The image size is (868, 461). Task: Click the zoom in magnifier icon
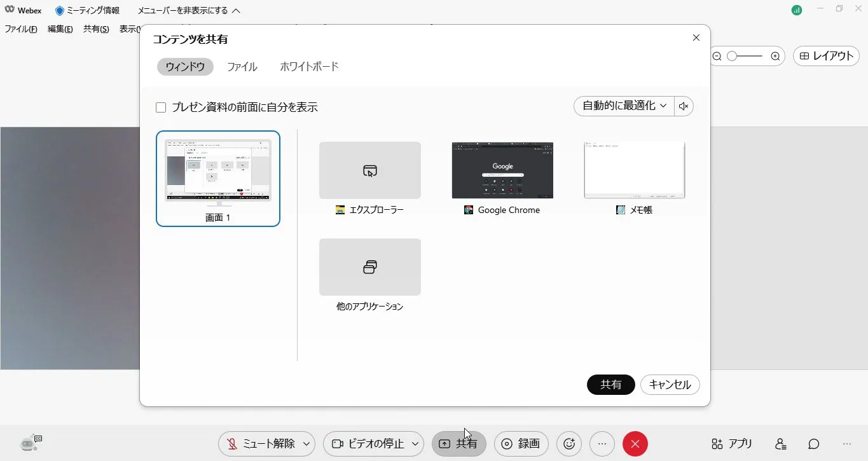pyautogui.click(x=775, y=56)
